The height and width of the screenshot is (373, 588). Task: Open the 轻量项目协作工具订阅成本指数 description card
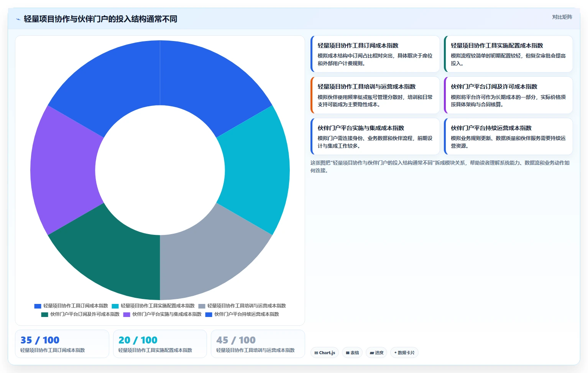375,54
